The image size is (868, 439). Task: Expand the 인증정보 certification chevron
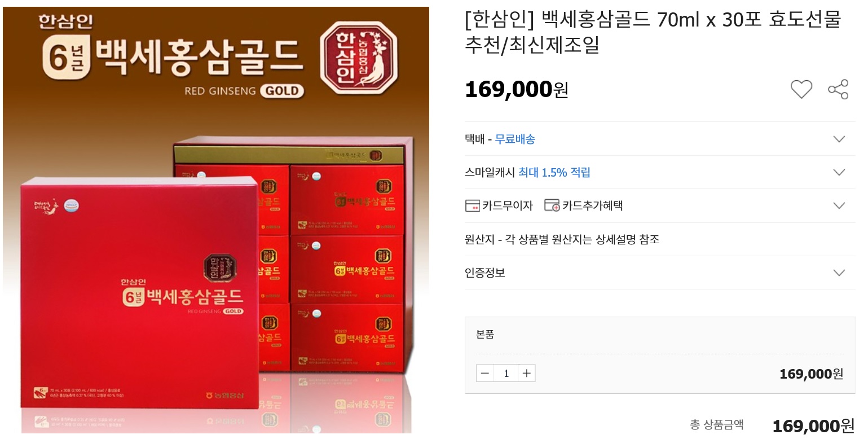coord(839,273)
